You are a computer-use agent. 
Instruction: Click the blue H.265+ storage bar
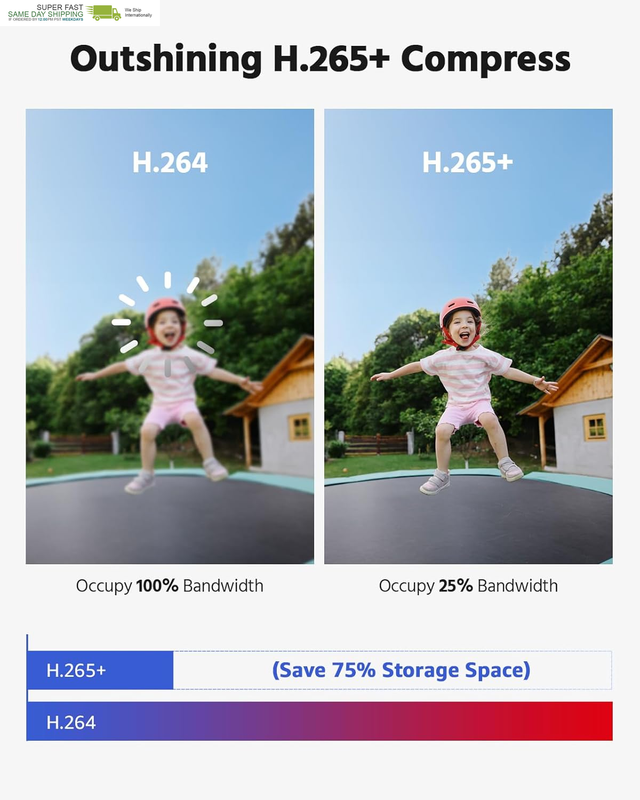100,670
